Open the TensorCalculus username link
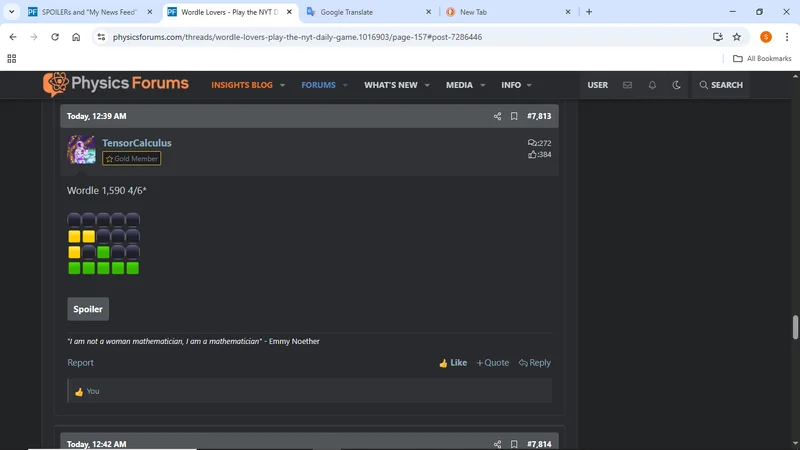This screenshot has height=450, width=800. pos(137,143)
